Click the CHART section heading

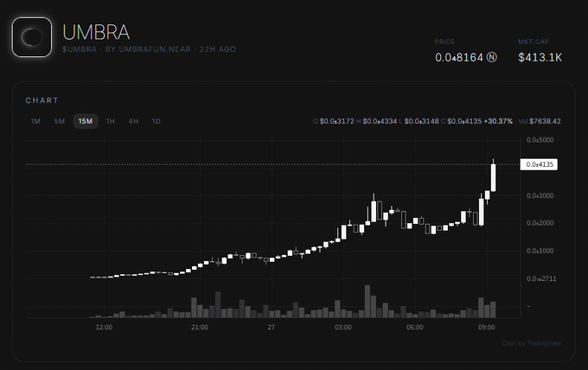(42, 100)
